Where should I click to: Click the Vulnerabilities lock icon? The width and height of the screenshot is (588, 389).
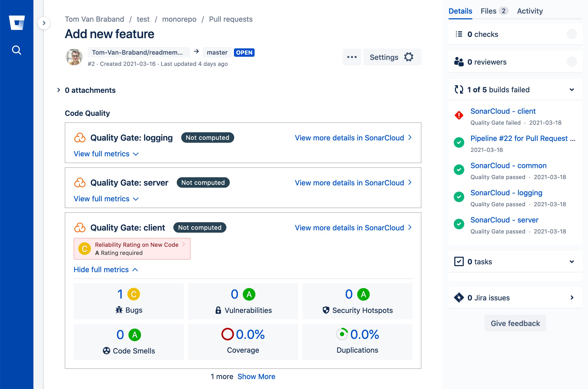pyautogui.click(x=218, y=310)
